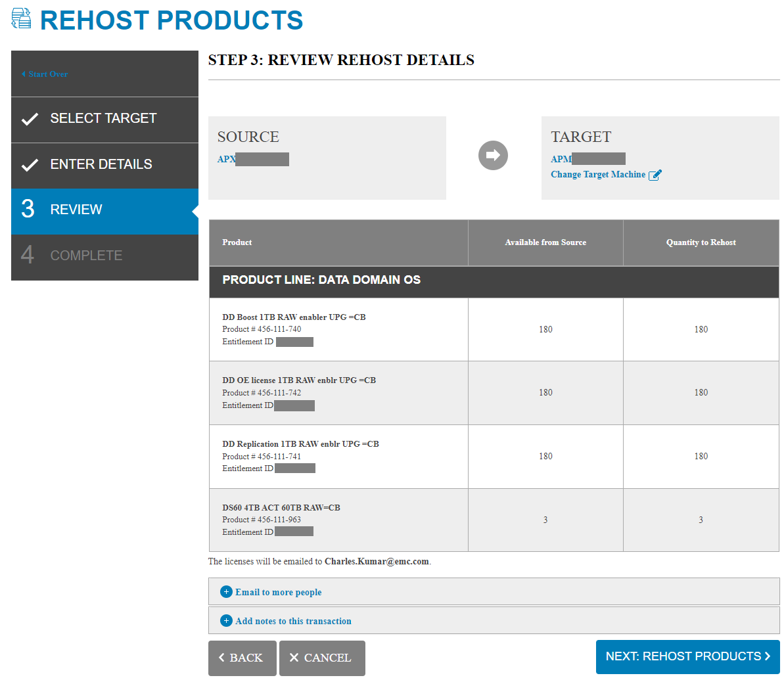Click Product # 456-111-742 text
Viewport: 784px width, 682px height.
(262, 393)
